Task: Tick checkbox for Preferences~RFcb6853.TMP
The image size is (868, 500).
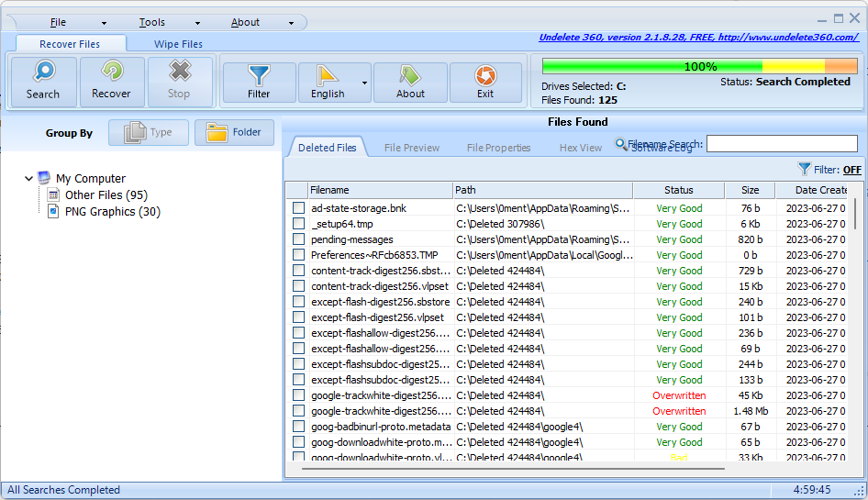Action: [x=298, y=255]
